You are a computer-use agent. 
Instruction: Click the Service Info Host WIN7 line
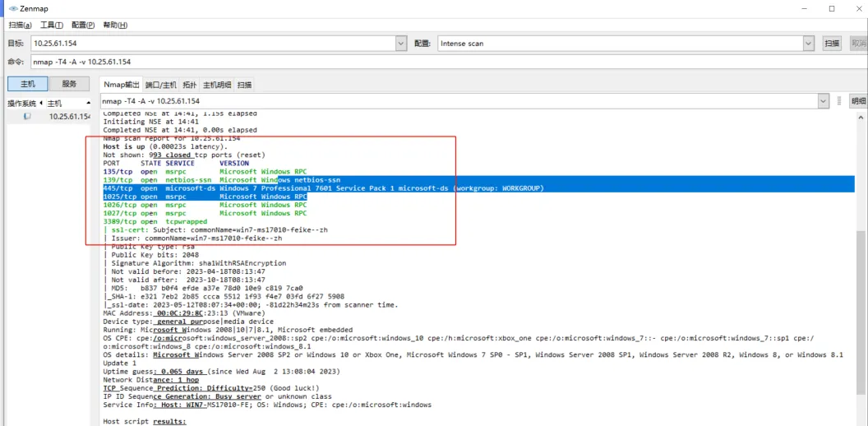[267, 405]
